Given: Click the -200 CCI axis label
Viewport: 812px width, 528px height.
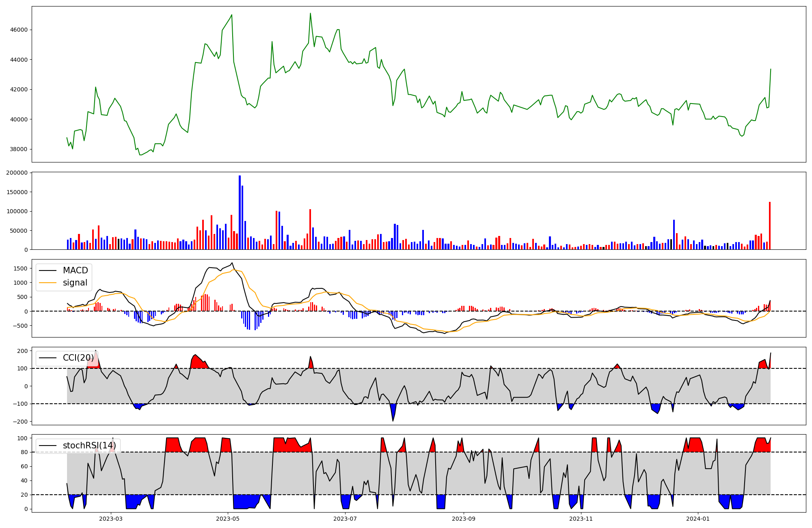Looking at the screenshot, I should coord(19,422).
